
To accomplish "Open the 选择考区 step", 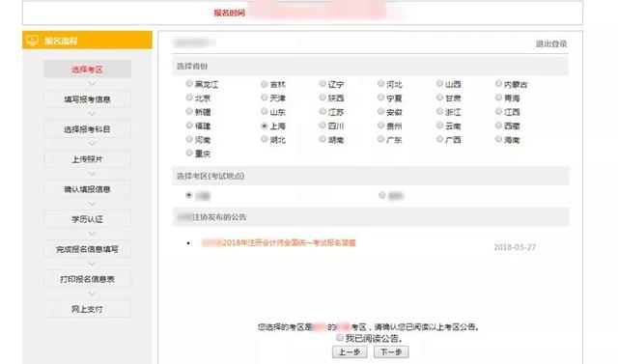I will tap(87, 70).
